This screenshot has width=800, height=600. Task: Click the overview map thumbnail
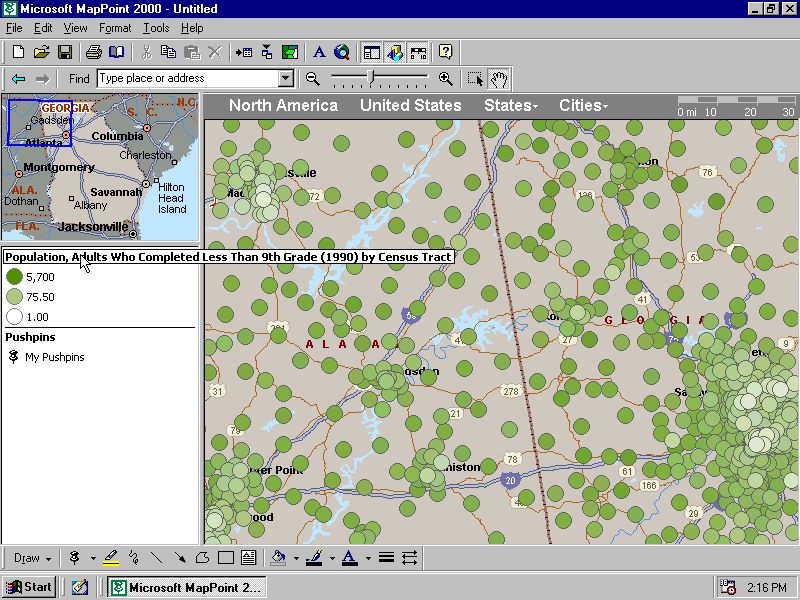pos(100,167)
